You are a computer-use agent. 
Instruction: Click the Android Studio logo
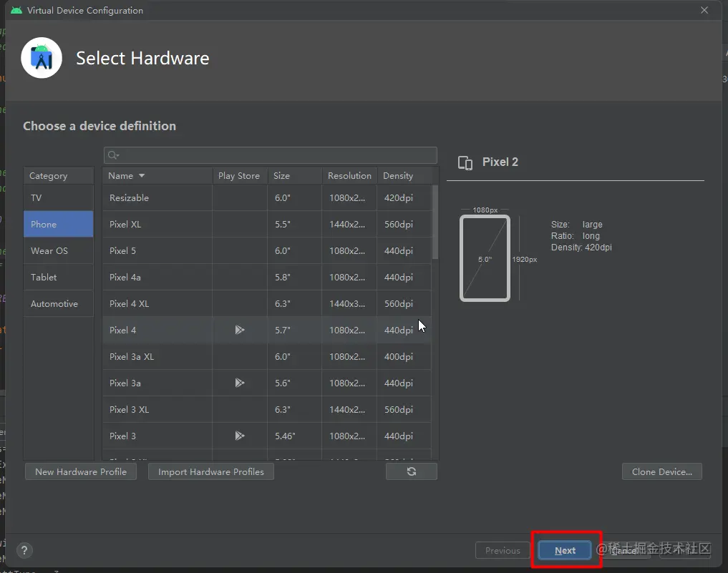click(x=42, y=59)
